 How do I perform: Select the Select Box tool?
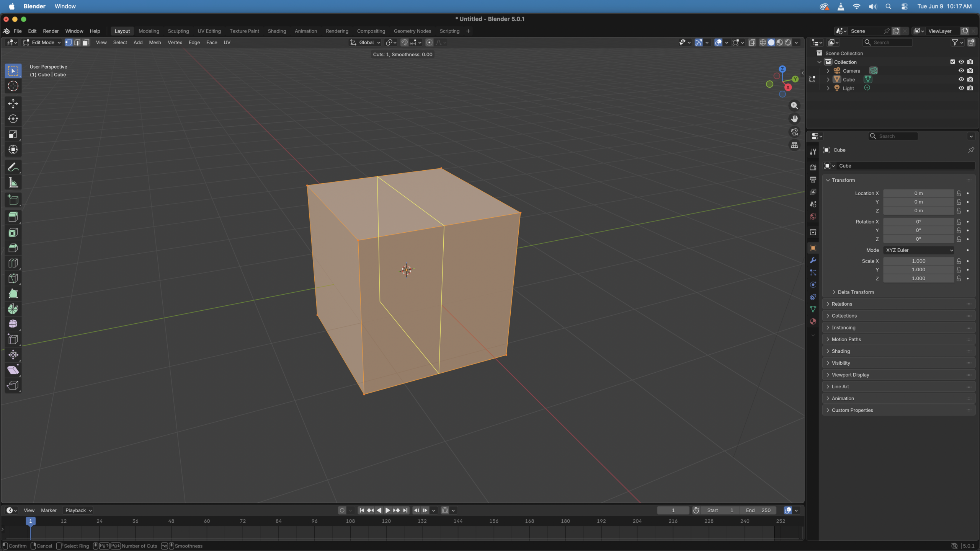coord(13,71)
